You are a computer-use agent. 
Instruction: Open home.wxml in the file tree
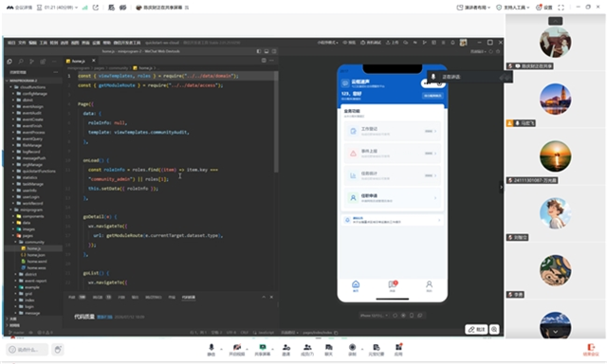point(36,262)
